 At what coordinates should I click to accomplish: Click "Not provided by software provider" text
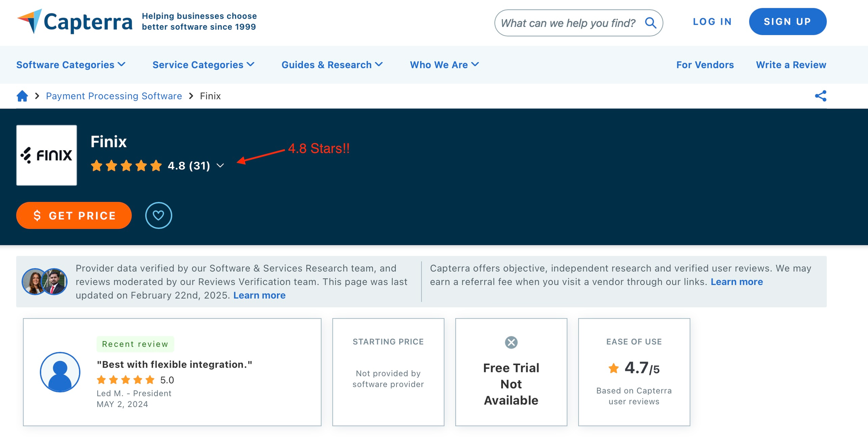(x=388, y=379)
